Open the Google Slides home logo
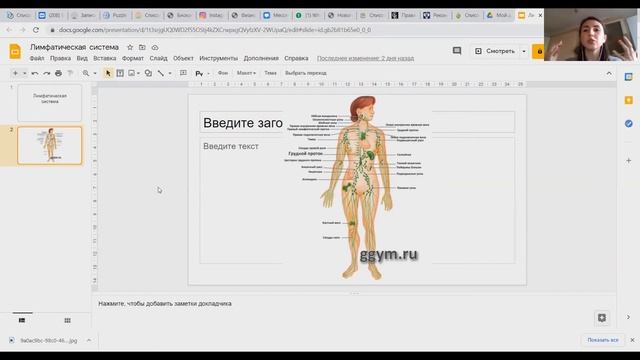 [15, 52]
